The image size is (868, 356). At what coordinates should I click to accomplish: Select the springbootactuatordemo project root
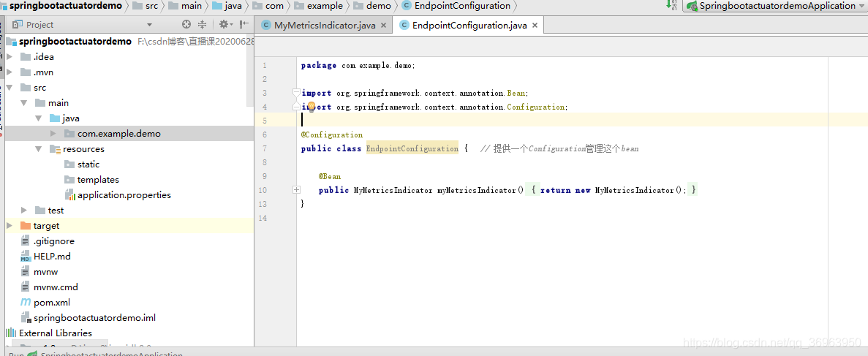click(x=75, y=42)
